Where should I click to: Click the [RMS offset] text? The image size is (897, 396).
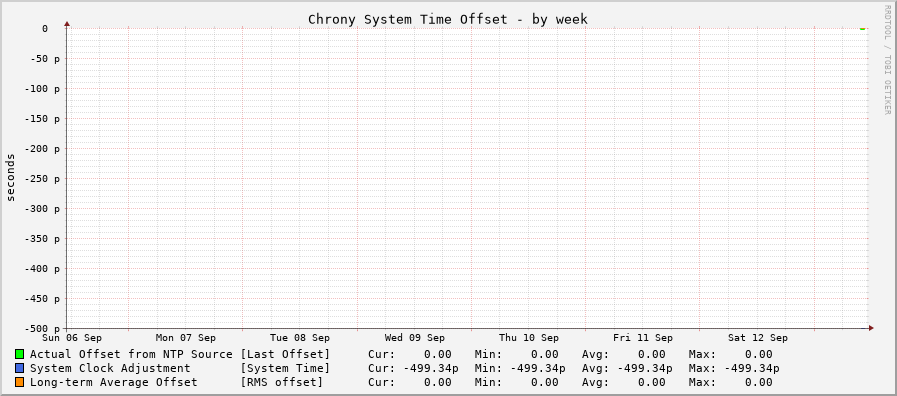pos(281,382)
